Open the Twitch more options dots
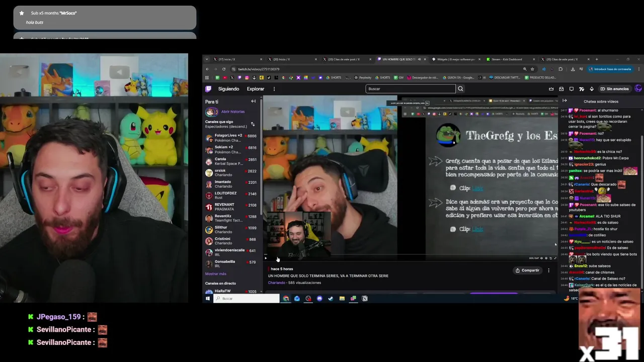Screen dimensions: 644x362 tap(274, 89)
